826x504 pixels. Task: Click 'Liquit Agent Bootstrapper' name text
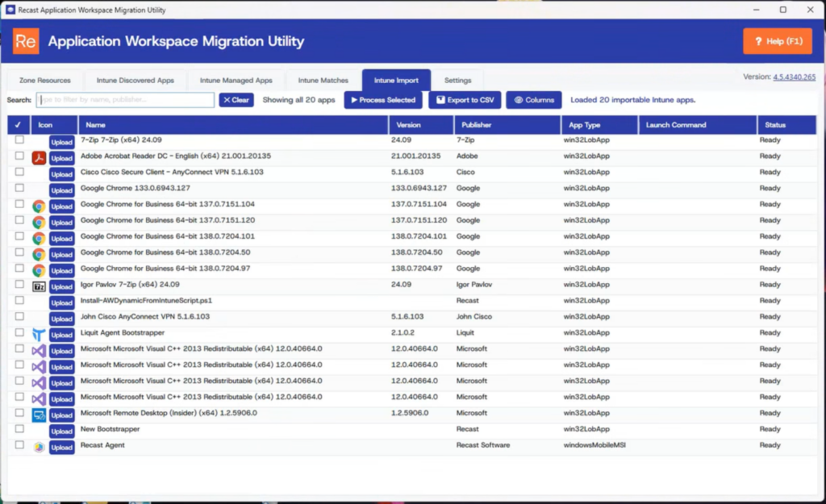click(123, 332)
